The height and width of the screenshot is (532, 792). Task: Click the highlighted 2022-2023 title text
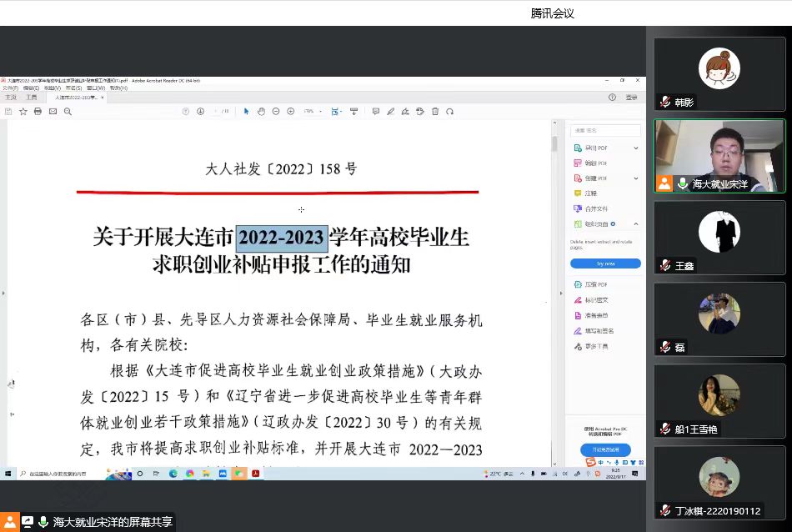click(x=281, y=238)
